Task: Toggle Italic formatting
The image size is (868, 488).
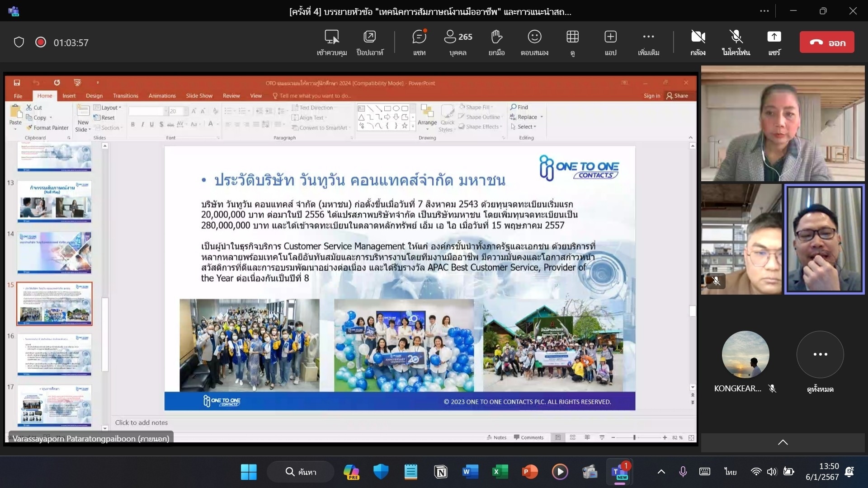Action: click(x=142, y=124)
